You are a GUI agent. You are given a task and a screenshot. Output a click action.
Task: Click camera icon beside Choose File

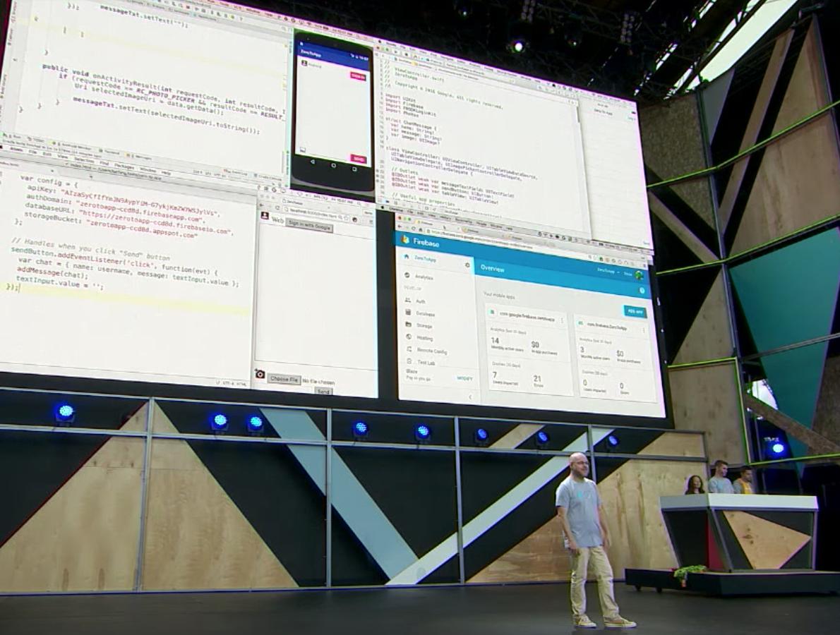pyautogui.click(x=260, y=374)
